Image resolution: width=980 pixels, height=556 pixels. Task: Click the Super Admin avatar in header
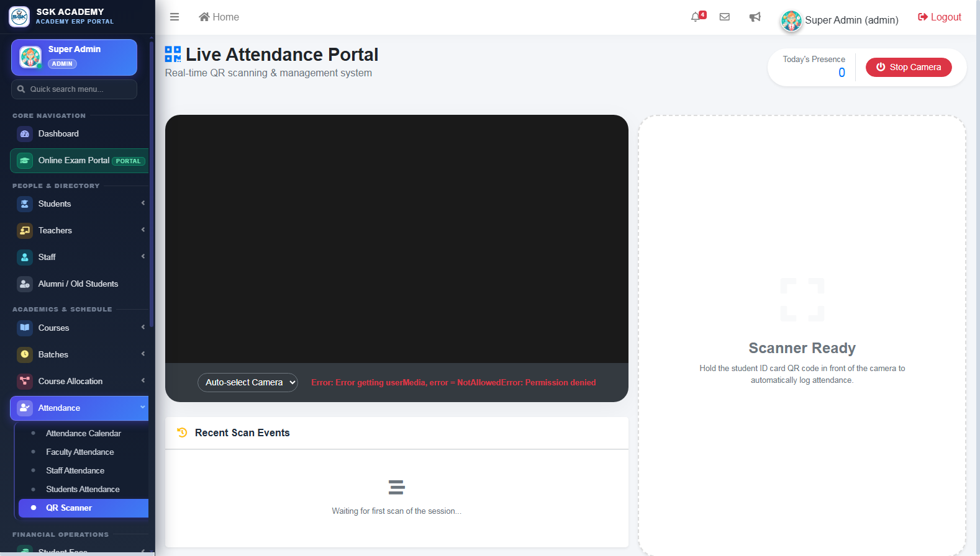coord(791,20)
